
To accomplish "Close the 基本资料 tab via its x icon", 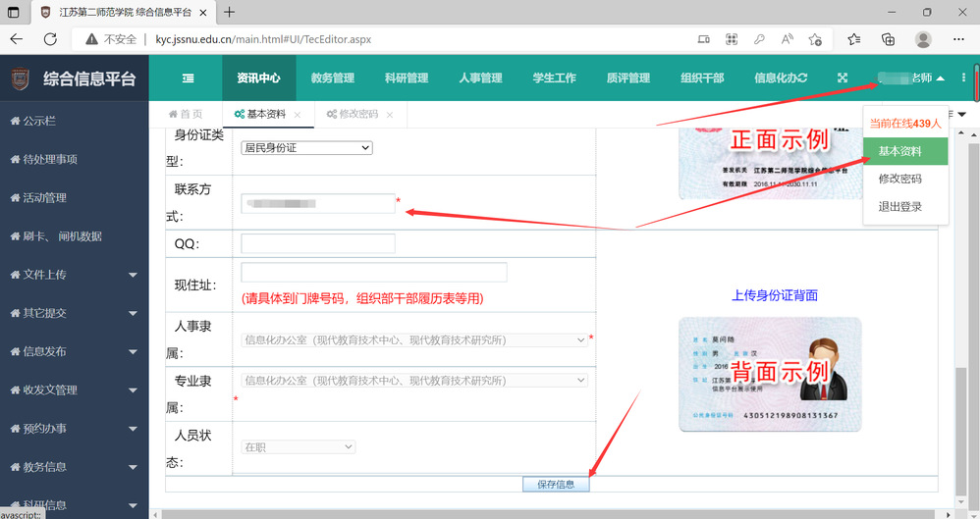I will pos(298,115).
